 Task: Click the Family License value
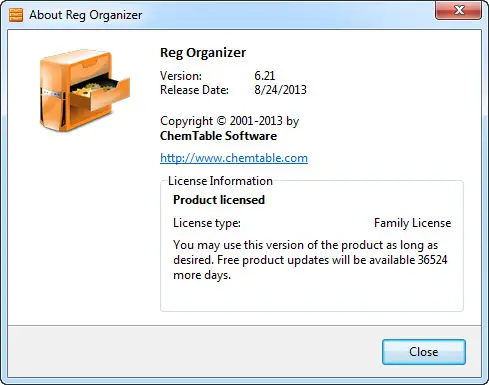[x=412, y=223]
